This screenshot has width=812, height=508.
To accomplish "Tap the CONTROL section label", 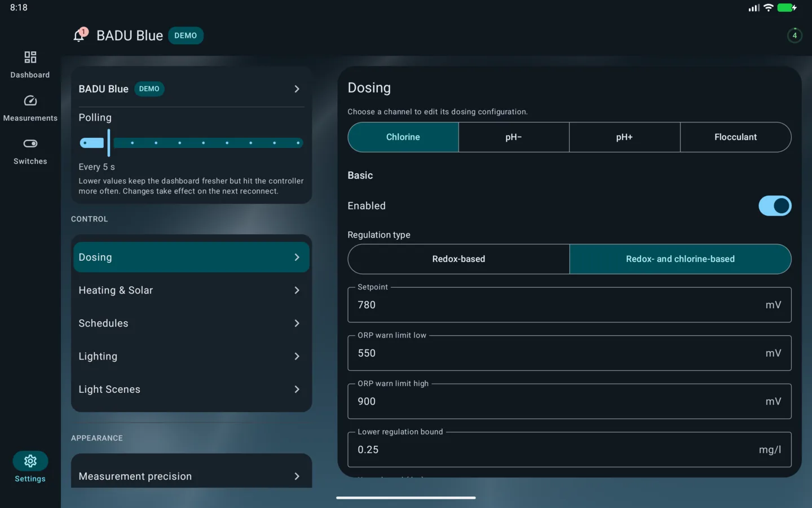I will (89, 219).
